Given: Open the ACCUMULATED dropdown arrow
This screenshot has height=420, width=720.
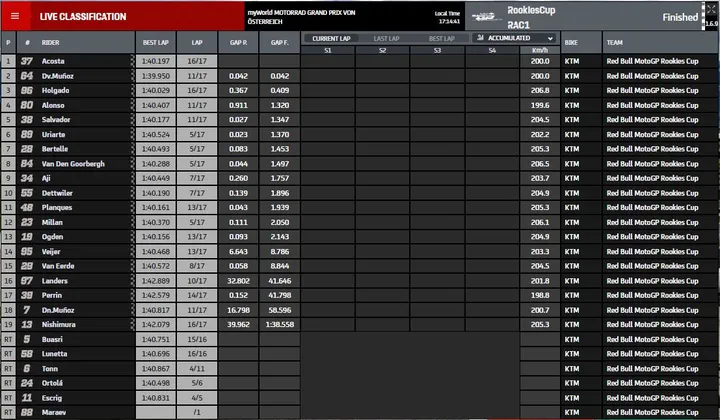Looking at the screenshot, I should (550, 39).
